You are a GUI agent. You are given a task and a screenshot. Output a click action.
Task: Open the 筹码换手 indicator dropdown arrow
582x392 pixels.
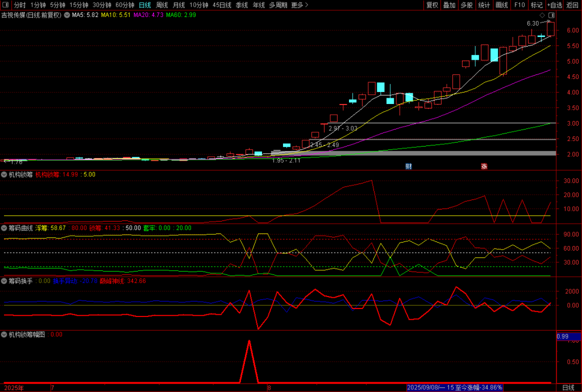(5, 281)
